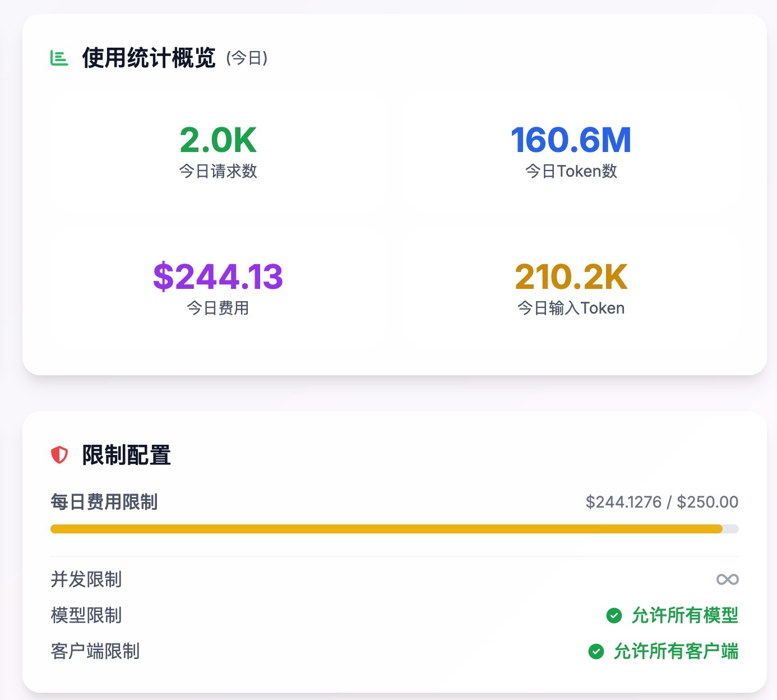Click the 210.2K input token figure

[571, 277]
